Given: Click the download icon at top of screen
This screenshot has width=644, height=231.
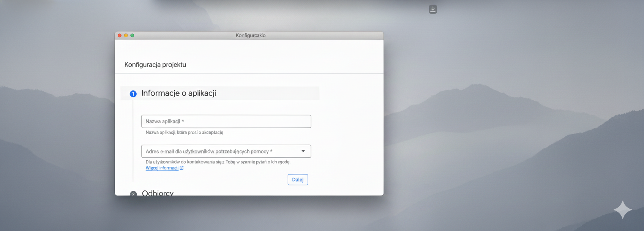Looking at the screenshot, I should tap(433, 9).
